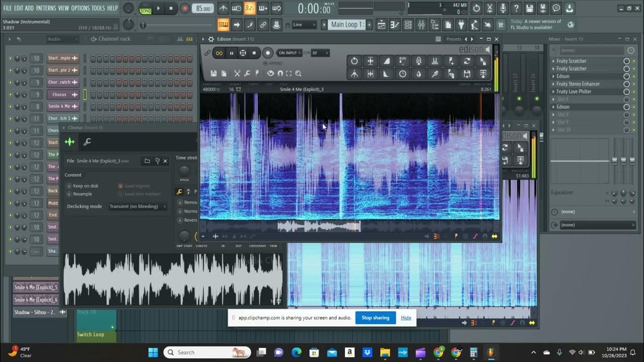The image size is (644, 362).
Task: Click Smile 4 Me (Explicit)_5 playlist clip
Action: 36,288
